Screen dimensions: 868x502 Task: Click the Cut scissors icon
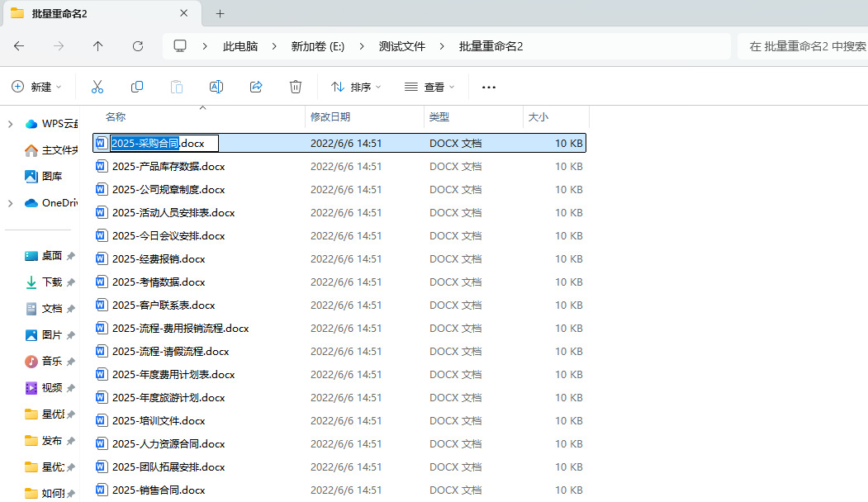pos(97,87)
